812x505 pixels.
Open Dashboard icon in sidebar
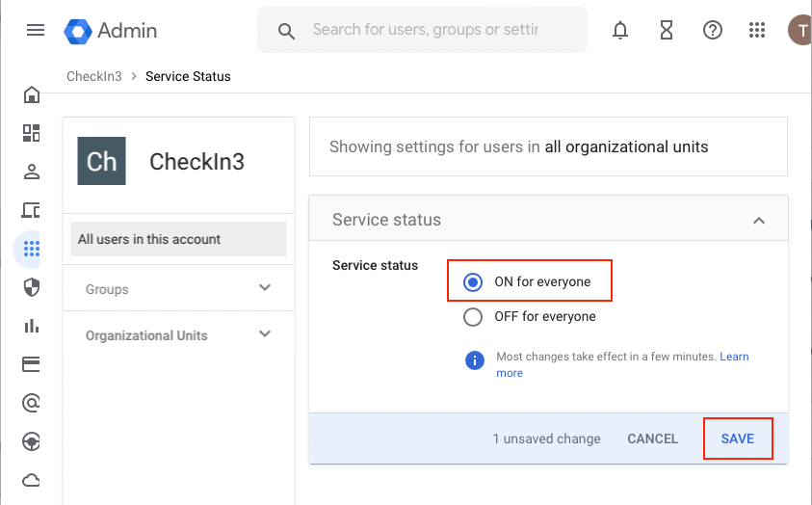(31, 133)
